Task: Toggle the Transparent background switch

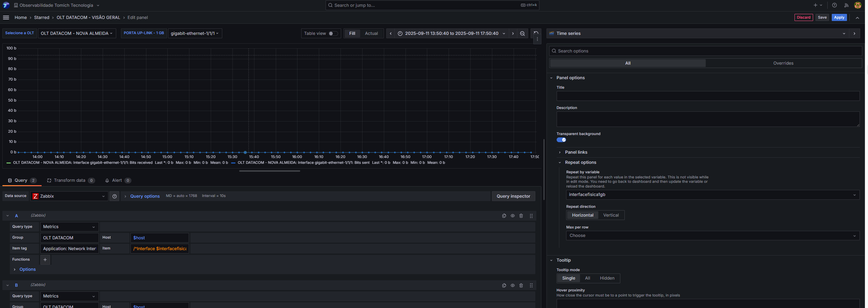Action: pos(561,140)
